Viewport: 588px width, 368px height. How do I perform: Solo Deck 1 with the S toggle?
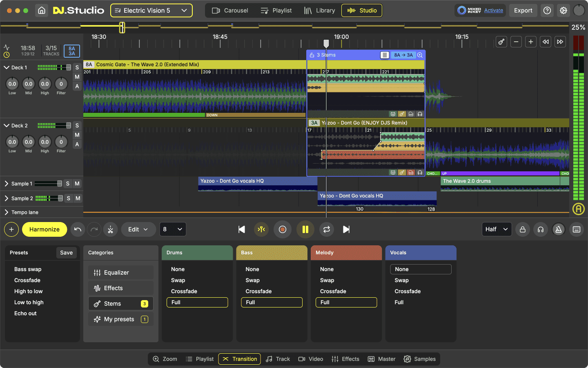pyautogui.click(x=77, y=67)
